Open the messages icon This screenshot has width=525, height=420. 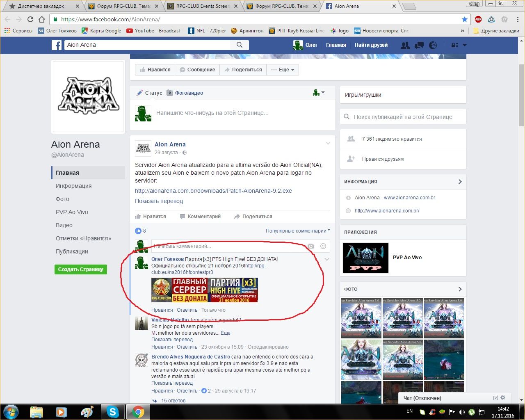419,45
